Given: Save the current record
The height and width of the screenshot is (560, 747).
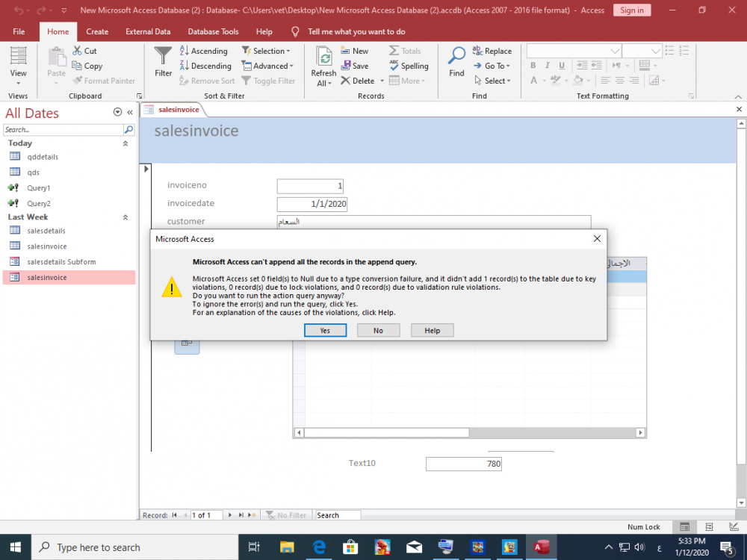Looking at the screenshot, I should (354, 66).
